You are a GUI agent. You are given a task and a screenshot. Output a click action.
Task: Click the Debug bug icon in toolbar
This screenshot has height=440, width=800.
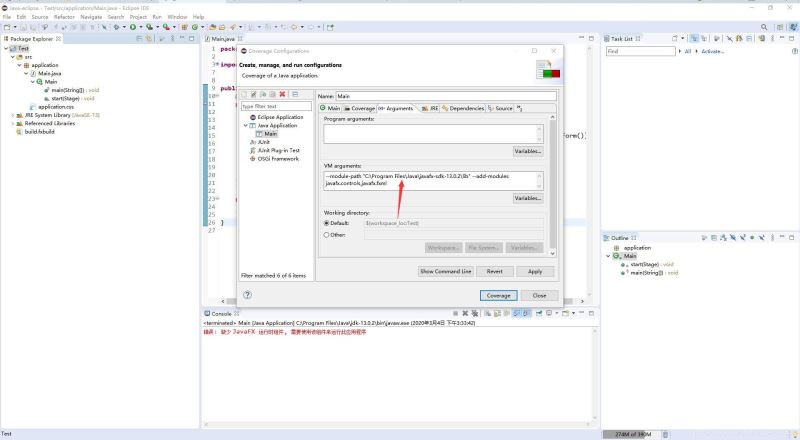point(117,27)
